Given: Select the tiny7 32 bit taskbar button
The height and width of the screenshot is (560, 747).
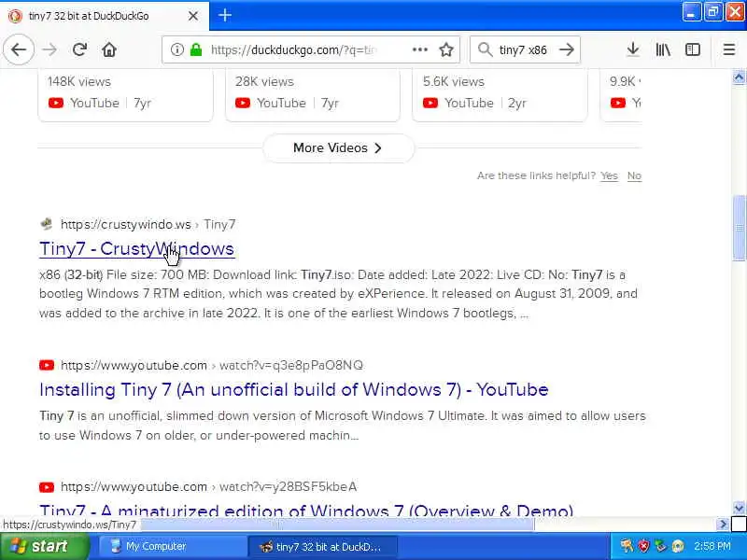Looking at the screenshot, I should [322, 547].
